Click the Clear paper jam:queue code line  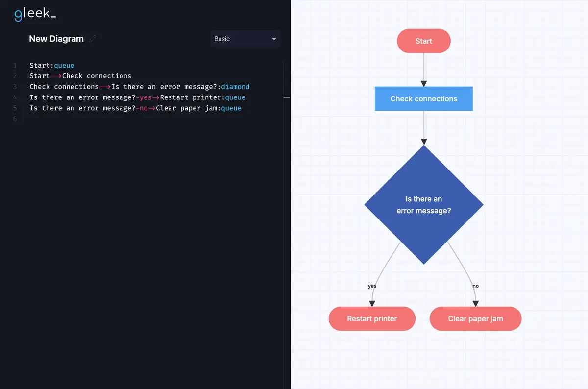point(135,108)
